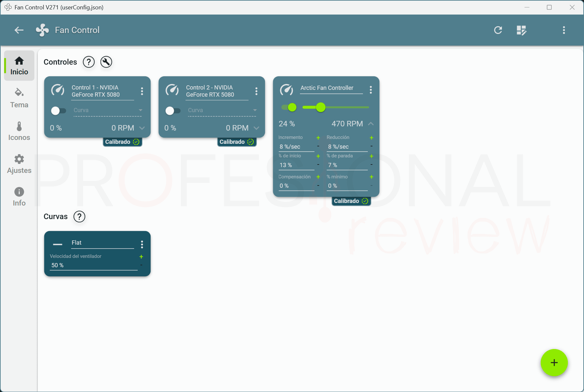Screen dimensions: 584x392
Task: Expand Control 1 details chevron
Action: (x=142, y=128)
